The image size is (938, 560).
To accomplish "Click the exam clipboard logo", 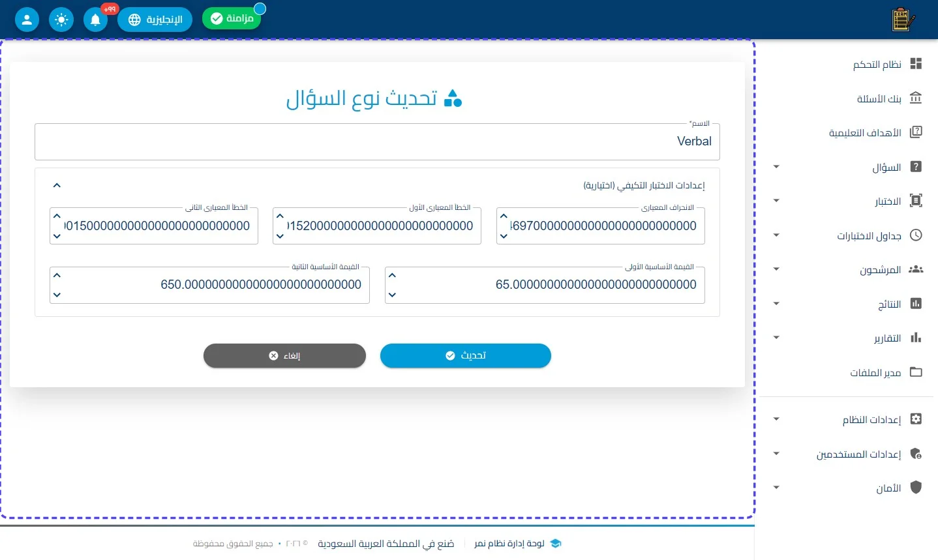I will click(x=903, y=20).
